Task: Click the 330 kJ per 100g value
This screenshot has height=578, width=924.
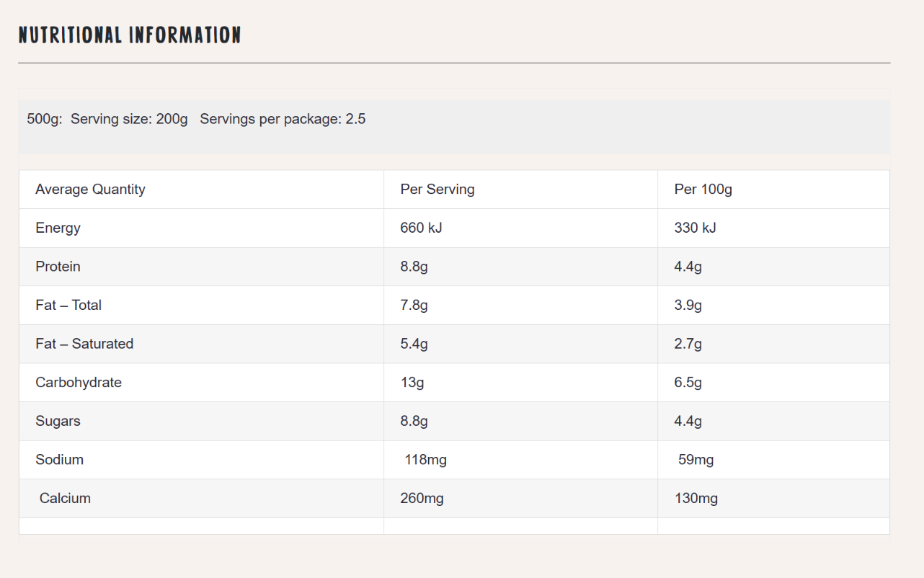Action: 695,228
